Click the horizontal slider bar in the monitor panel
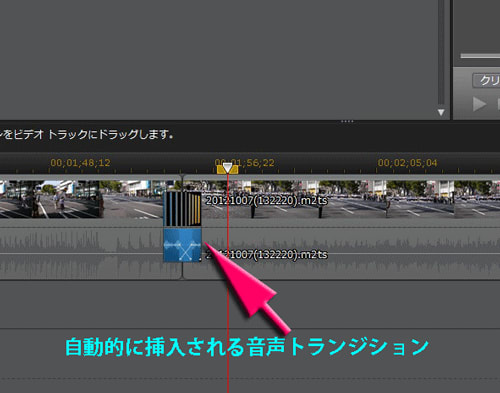This screenshot has width=500, height=393. click(x=480, y=56)
